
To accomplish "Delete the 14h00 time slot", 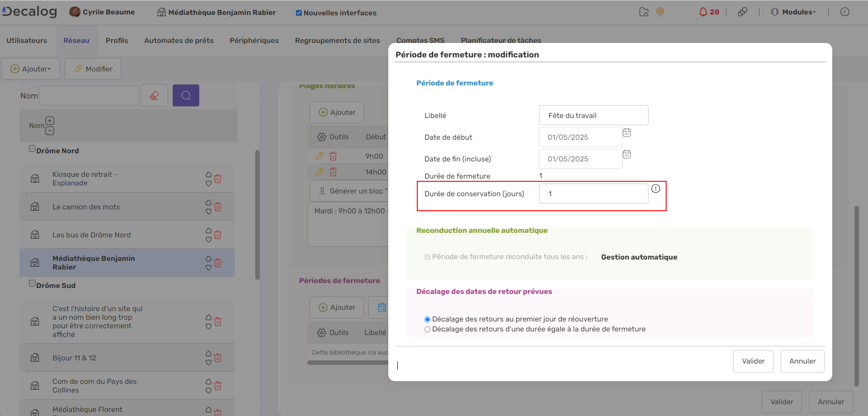I will (x=333, y=172).
